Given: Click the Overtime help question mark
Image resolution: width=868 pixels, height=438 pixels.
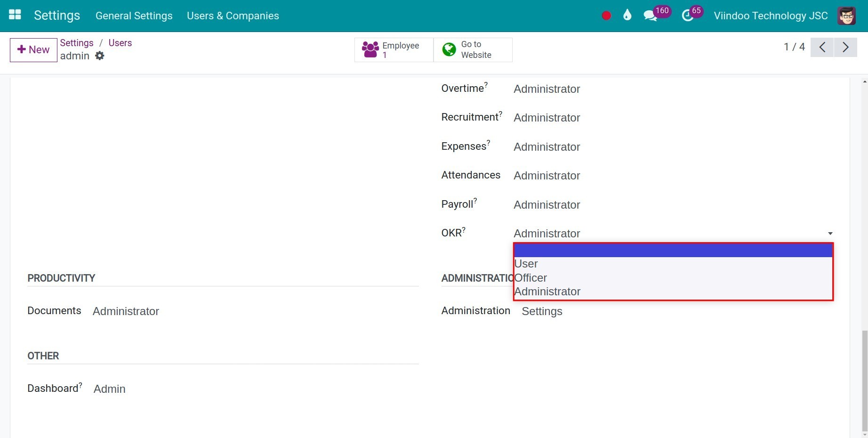Looking at the screenshot, I should pos(486,84).
